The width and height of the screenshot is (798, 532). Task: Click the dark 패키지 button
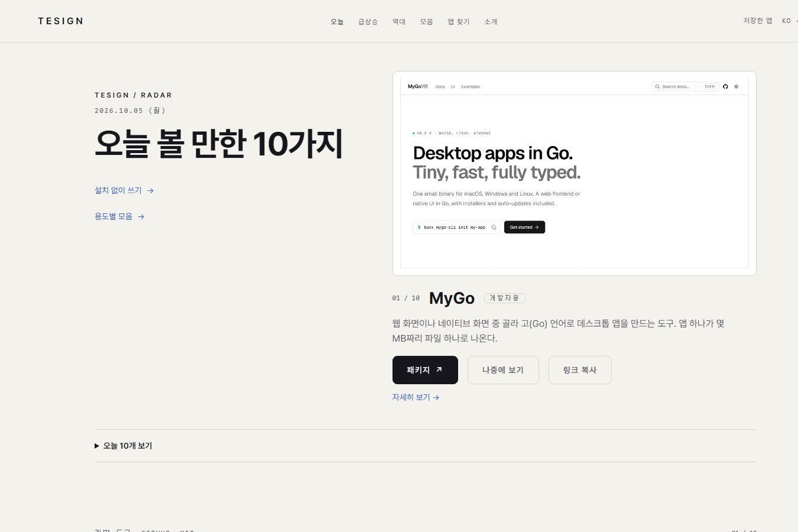[425, 370]
